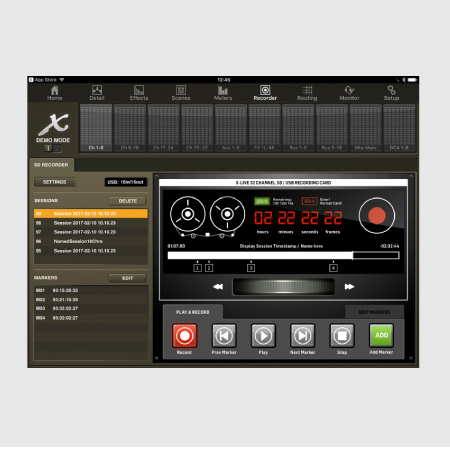The height and width of the screenshot is (450, 450).
Task: Select the Ch 25-32 meter bank
Action: click(x=197, y=128)
